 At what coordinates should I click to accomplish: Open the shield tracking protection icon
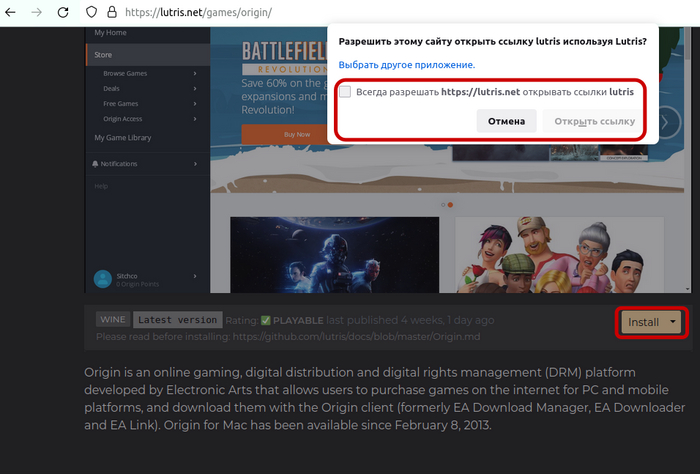91,12
